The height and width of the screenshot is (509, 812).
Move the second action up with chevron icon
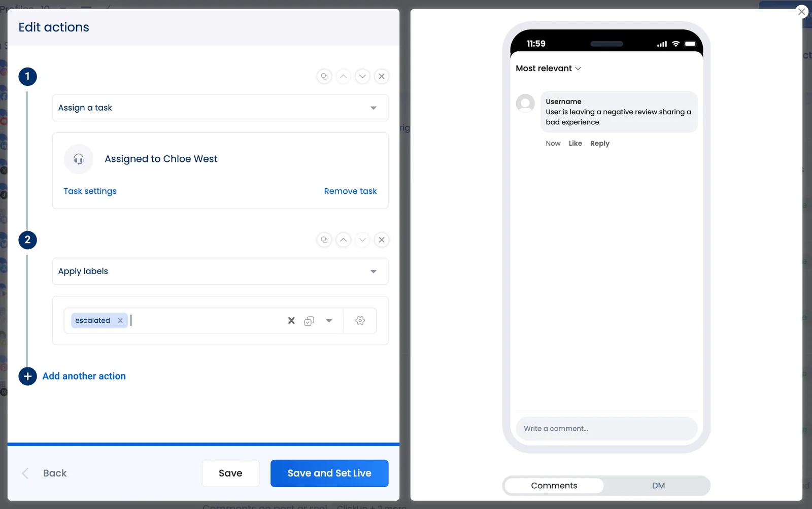click(344, 240)
